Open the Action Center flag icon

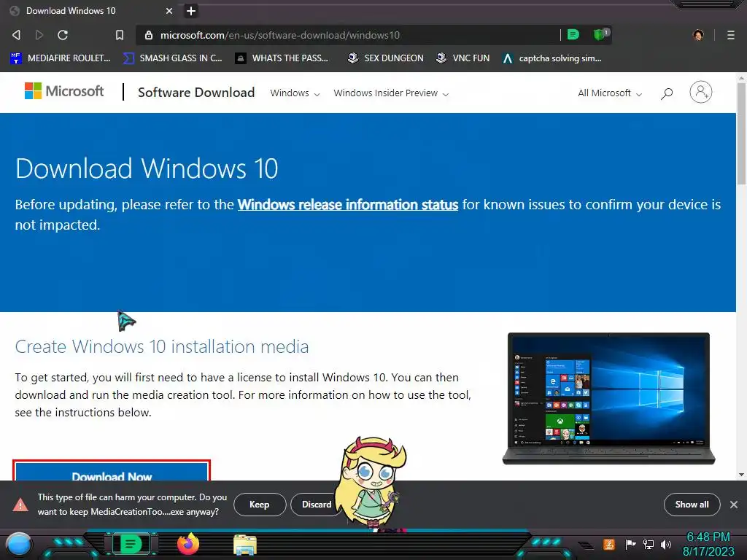[x=630, y=544]
